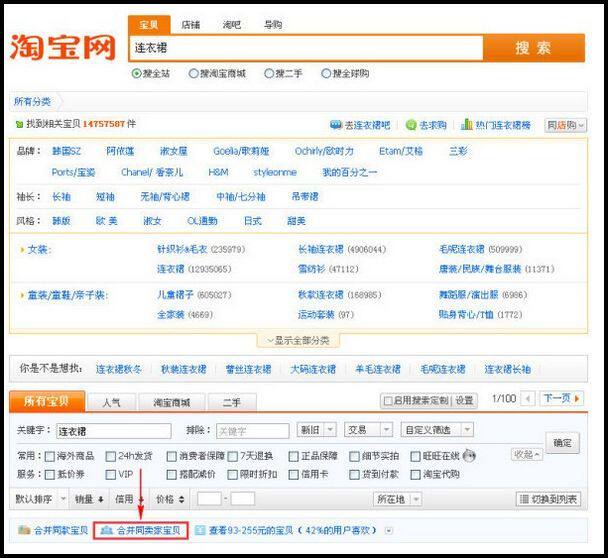Tick the 细节实拍 checkbox
The width and height of the screenshot is (608, 558).
(354, 456)
